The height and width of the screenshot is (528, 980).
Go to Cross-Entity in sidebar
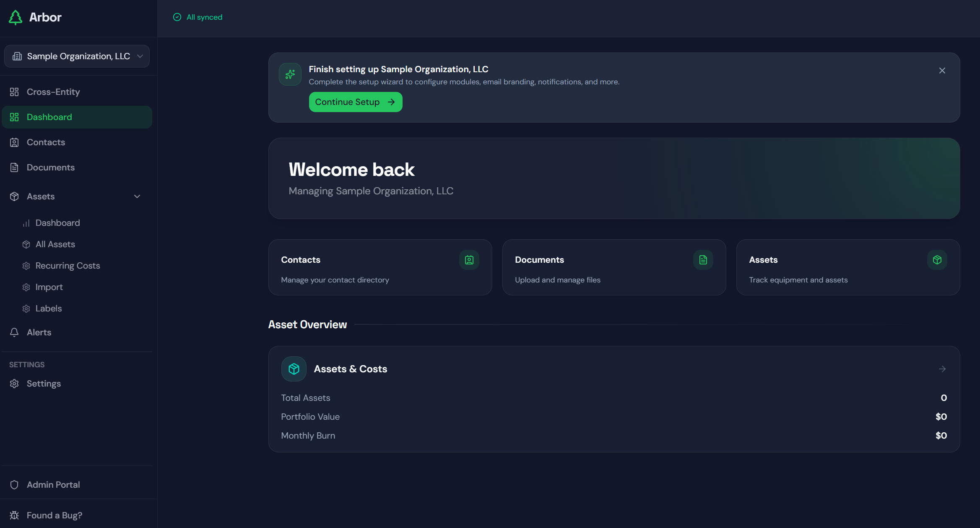(x=53, y=92)
